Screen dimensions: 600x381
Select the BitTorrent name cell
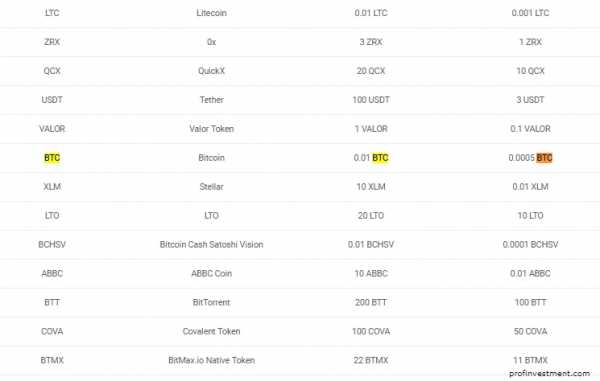click(x=211, y=303)
